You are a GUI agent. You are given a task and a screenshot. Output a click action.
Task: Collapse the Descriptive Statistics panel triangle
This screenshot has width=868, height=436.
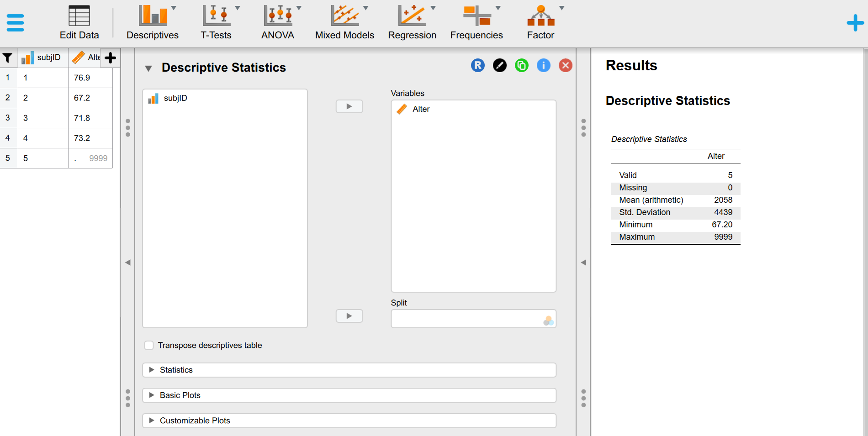[x=148, y=68]
